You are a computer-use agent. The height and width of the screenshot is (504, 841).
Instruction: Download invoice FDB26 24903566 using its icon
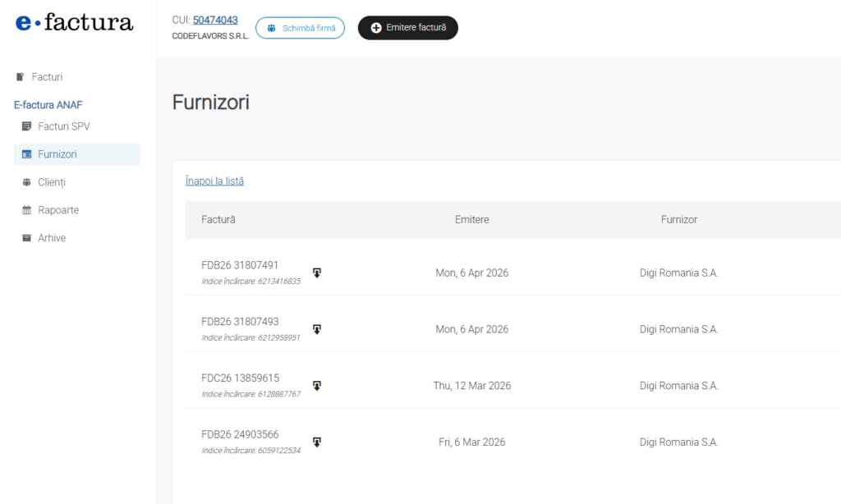tap(317, 442)
